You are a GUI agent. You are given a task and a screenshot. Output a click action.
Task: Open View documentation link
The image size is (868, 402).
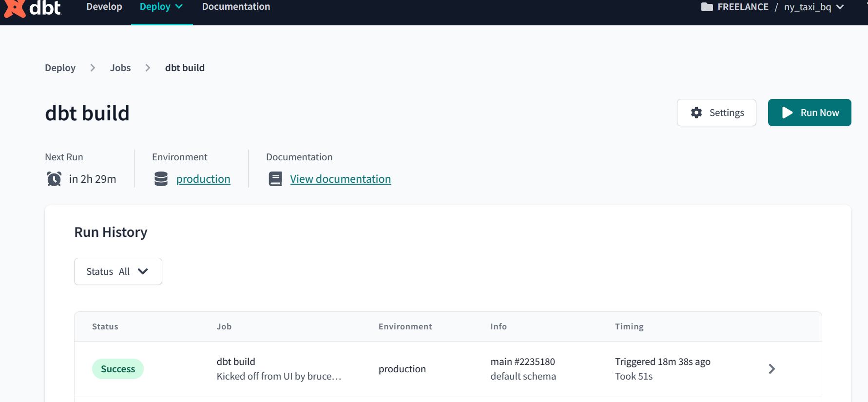coord(340,179)
